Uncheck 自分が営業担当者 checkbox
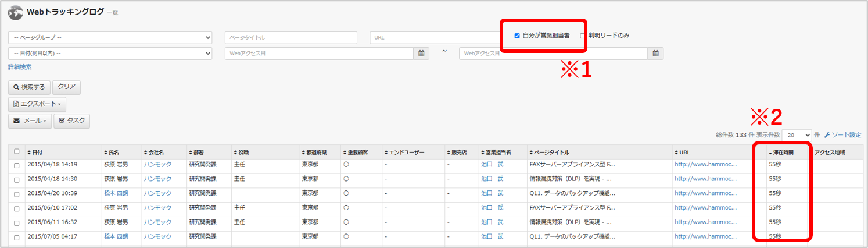868x248 pixels. point(517,36)
